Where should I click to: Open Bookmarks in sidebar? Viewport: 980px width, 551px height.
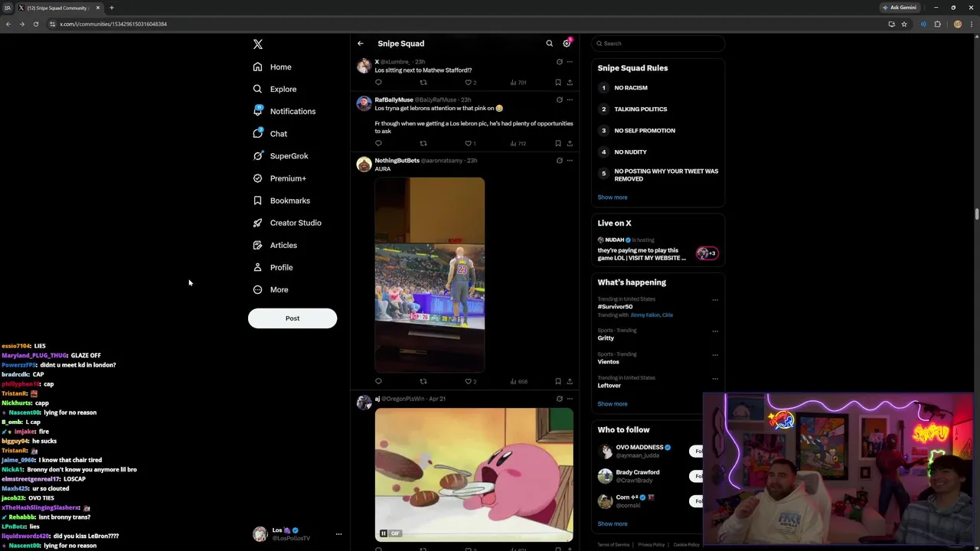click(x=282, y=201)
